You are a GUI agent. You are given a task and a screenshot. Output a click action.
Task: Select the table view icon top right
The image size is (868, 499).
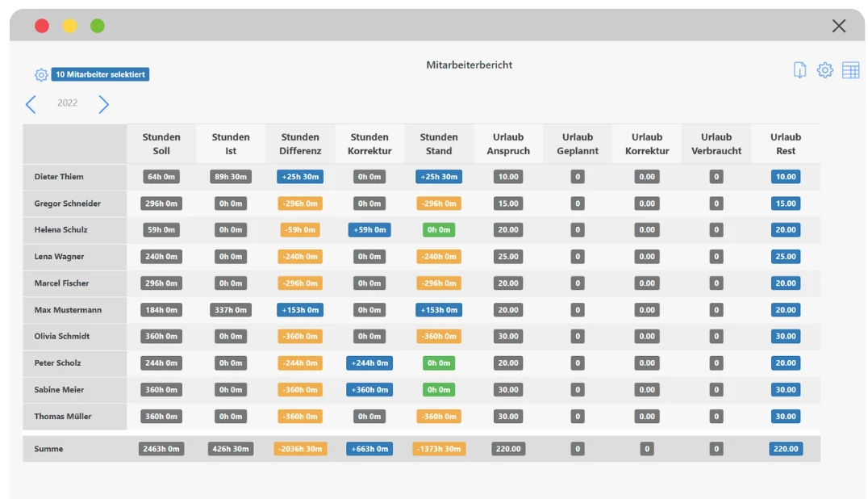(x=850, y=70)
